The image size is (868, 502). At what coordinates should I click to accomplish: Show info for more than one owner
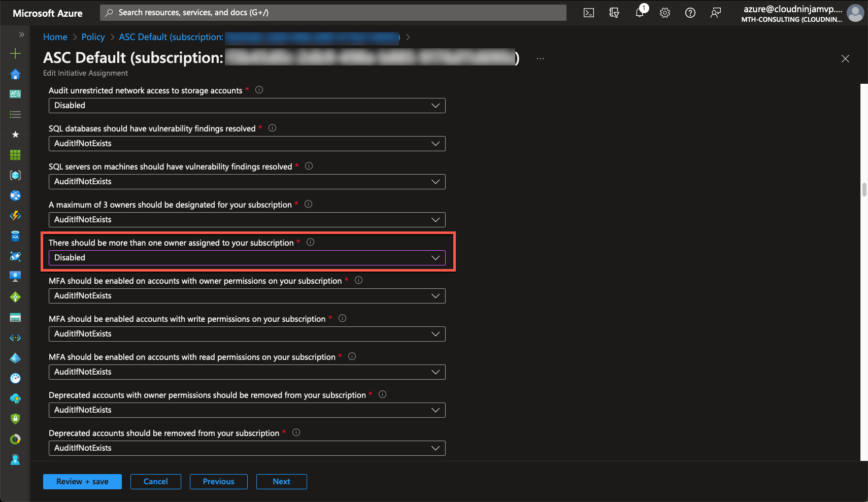coord(311,242)
